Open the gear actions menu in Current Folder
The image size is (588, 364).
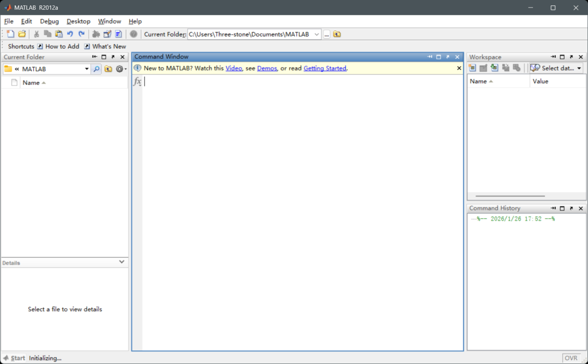coord(121,69)
